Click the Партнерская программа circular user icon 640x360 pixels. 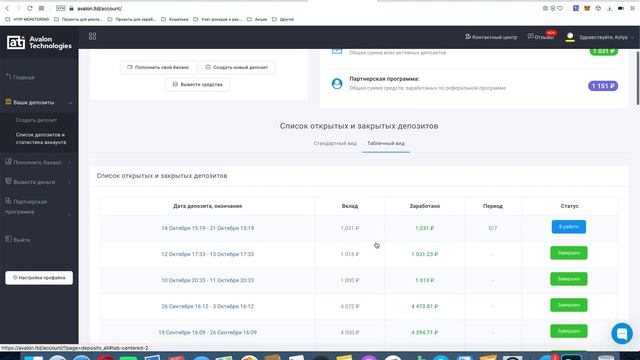click(337, 84)
